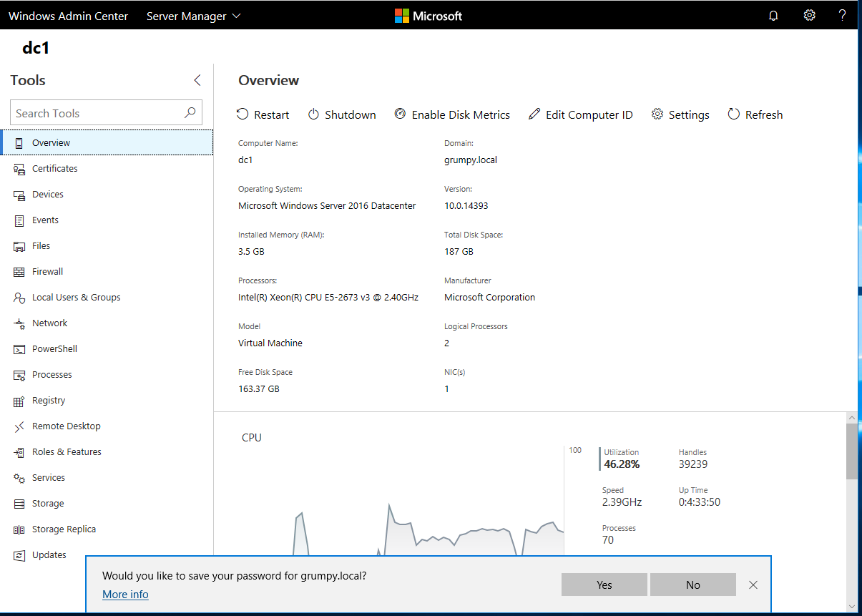Screen dimensions: 862x616
Task: Click the Certificates sidebar icon
Action: point(19,169)
